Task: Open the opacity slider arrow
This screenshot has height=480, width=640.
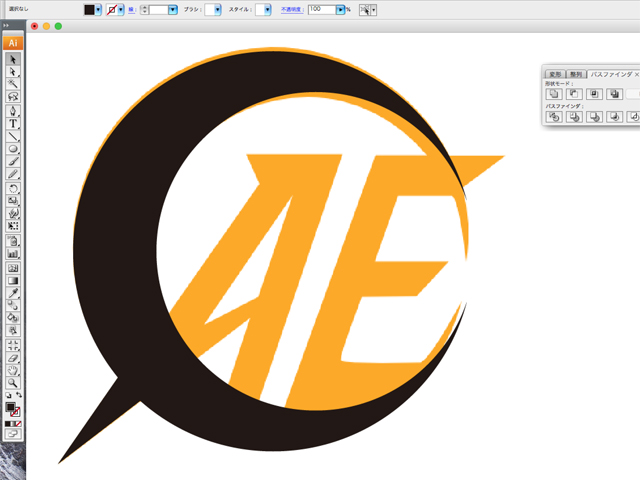Action: [340, 10]
